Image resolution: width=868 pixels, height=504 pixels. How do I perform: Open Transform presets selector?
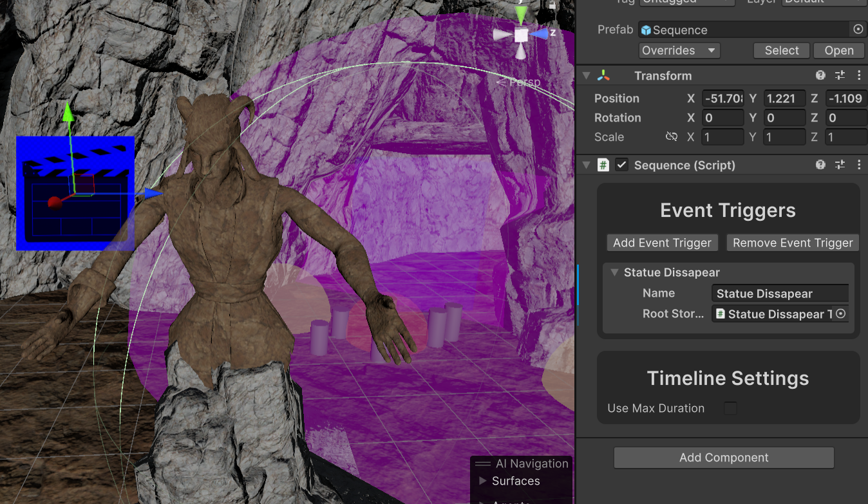(x=840, y=75)
